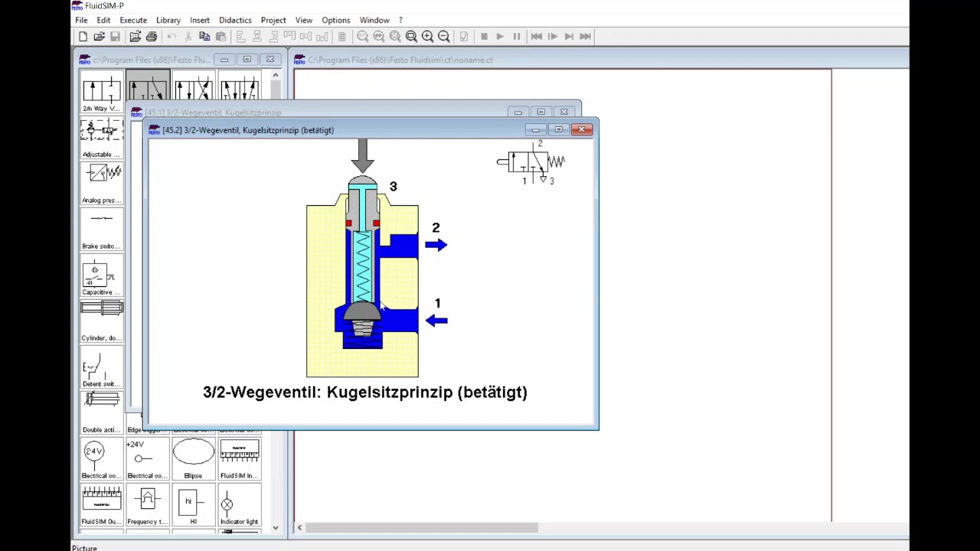Screen dimensions: 980x551
Task: Click the Save diskette icon
Action: coord(115,37)
